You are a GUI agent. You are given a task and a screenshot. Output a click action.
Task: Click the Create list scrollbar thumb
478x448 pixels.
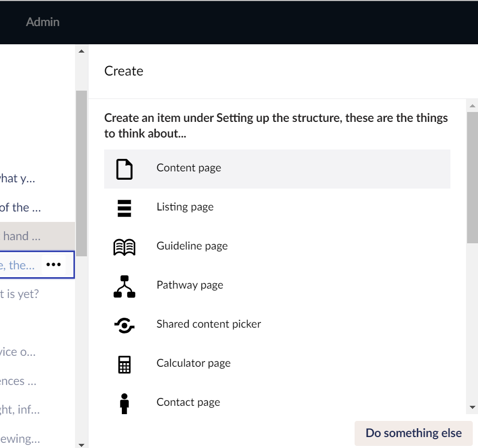(472, 177)
